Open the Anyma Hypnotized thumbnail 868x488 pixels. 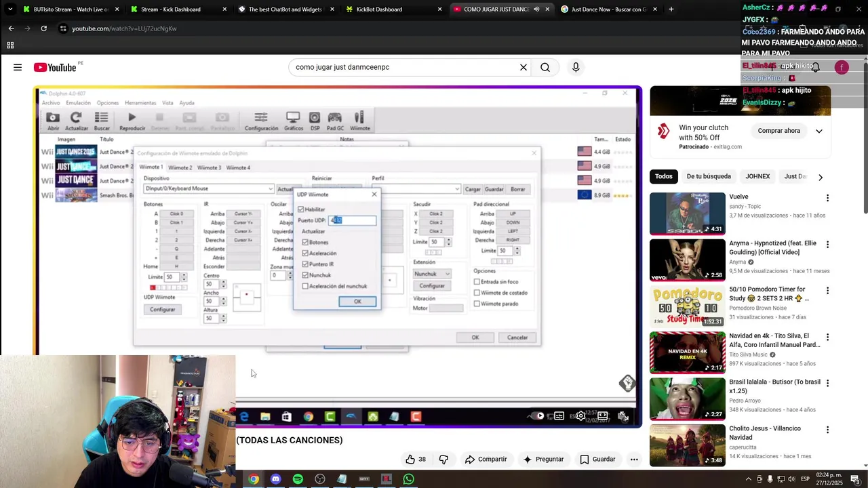coord(687,260)
